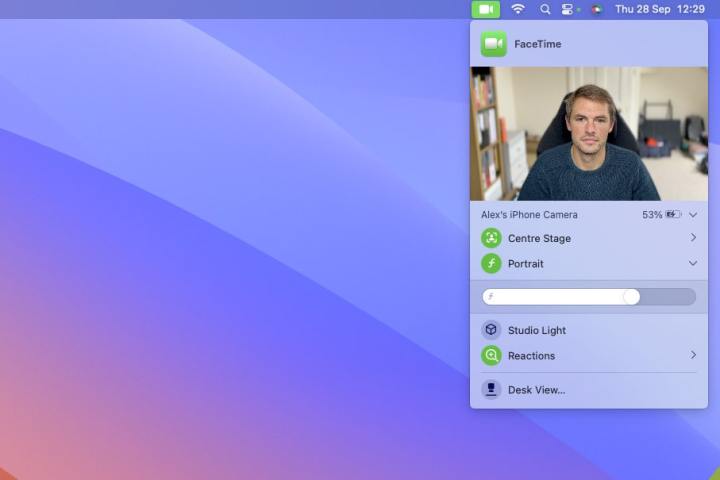Click Alex's iPhone Camera label

pos(529,215)
